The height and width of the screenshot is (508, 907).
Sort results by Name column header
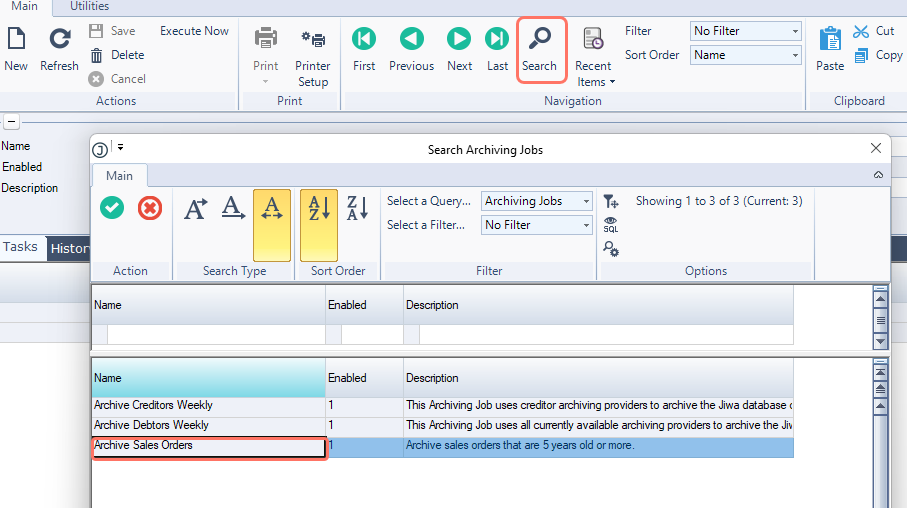(208, 378)
